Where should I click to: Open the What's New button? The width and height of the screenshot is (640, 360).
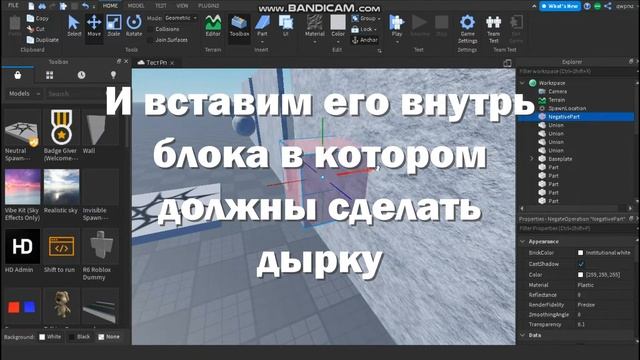pos(560,6)
